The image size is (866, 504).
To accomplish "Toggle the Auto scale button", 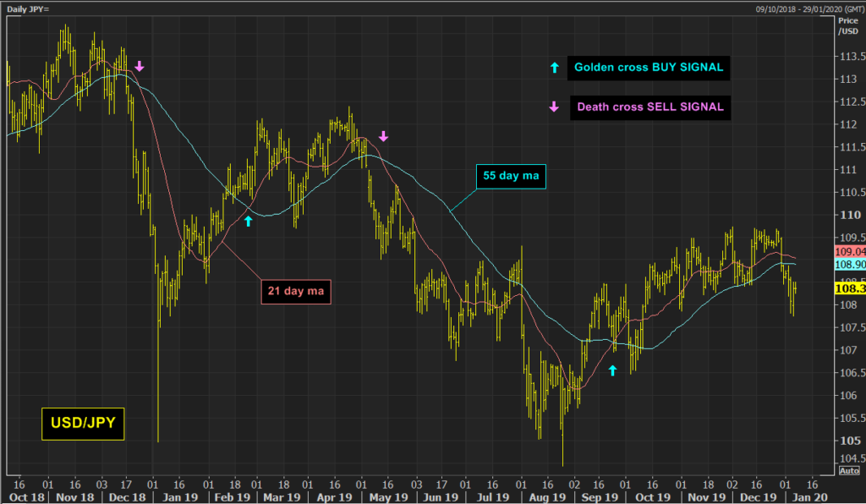I will pos(849,469).
